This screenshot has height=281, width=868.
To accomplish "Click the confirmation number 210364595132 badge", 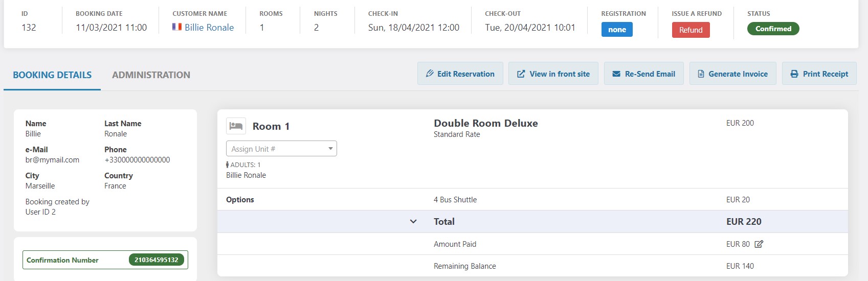I will (x=156, y=260).
